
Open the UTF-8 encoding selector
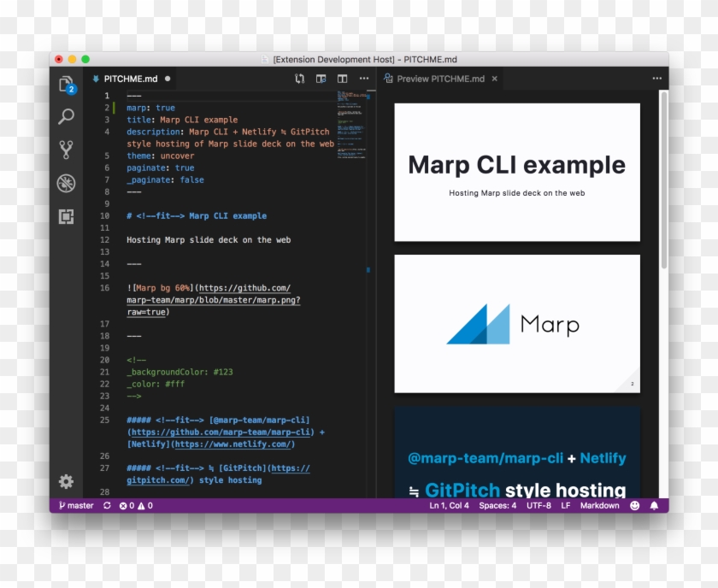coord(538,505)
